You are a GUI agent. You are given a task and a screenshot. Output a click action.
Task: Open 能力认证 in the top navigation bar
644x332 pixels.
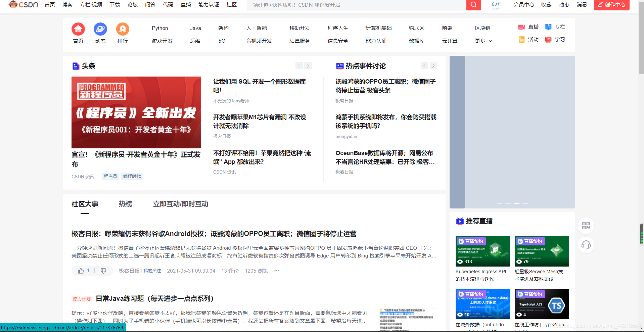(x=209, y=5)
